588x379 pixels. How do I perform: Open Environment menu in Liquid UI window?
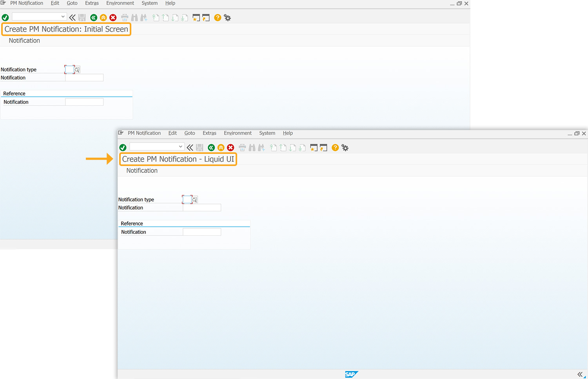238,133
